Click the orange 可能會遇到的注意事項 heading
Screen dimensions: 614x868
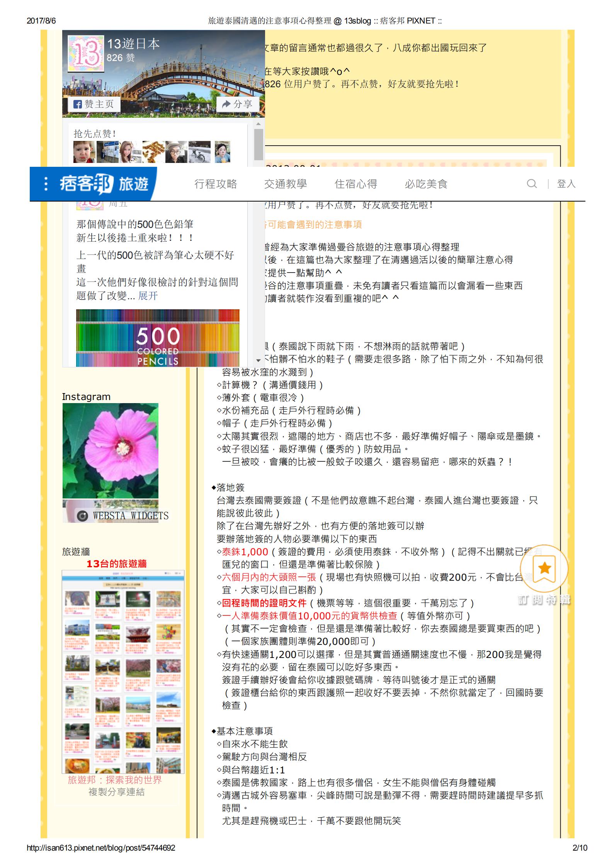(314, 225)
